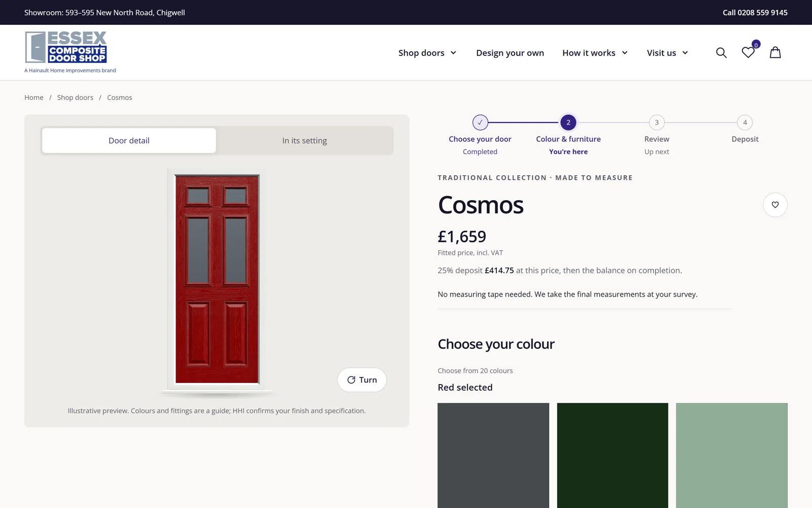Click the Turn door button
The image size is (812, 508).
362,379
